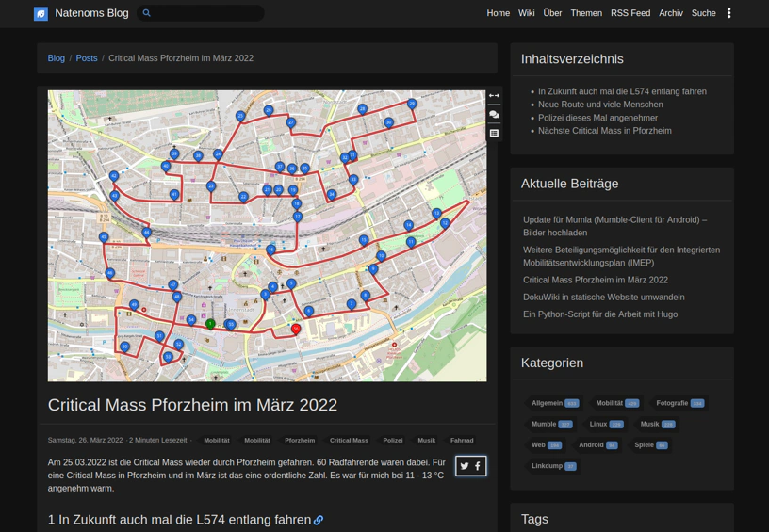The height and width of the screenshot is (532, 769).
Task: Select the Linkdump category
Action: (552, 466)
